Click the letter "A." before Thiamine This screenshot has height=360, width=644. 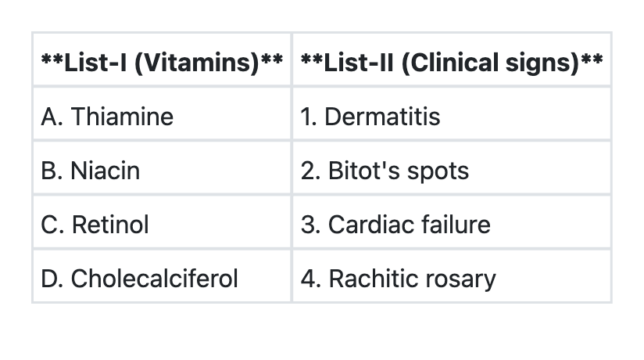point(52,117)
